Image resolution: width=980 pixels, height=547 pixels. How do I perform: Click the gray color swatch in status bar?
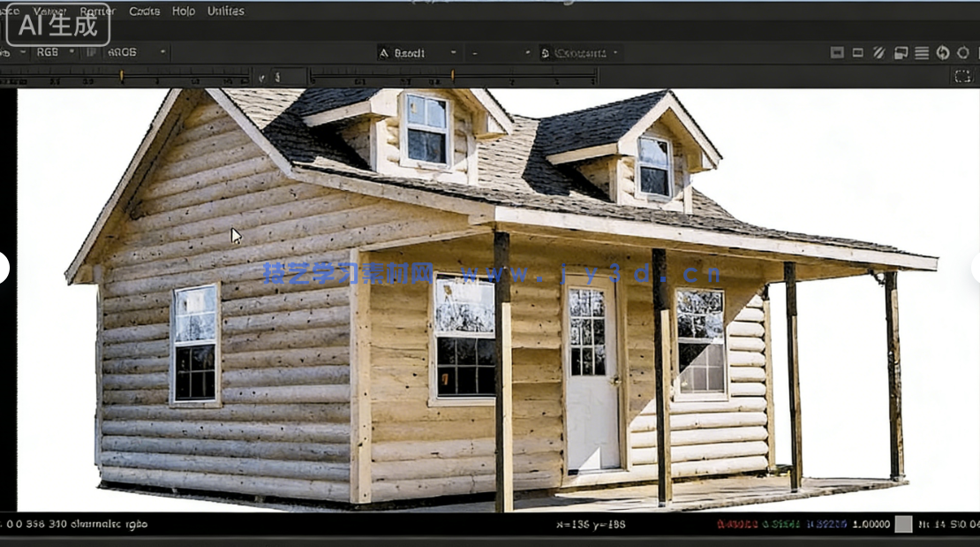click(x=902, y=524)
